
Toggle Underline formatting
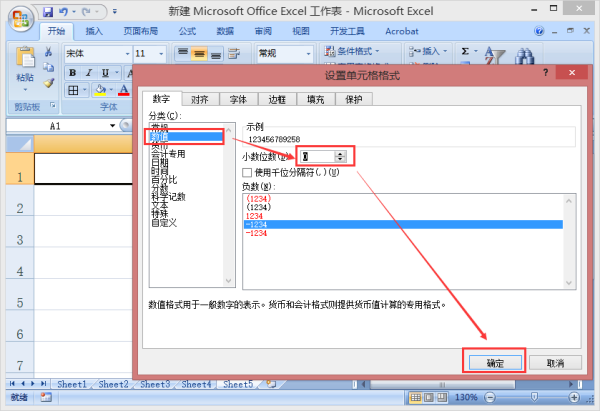(105, 73)
